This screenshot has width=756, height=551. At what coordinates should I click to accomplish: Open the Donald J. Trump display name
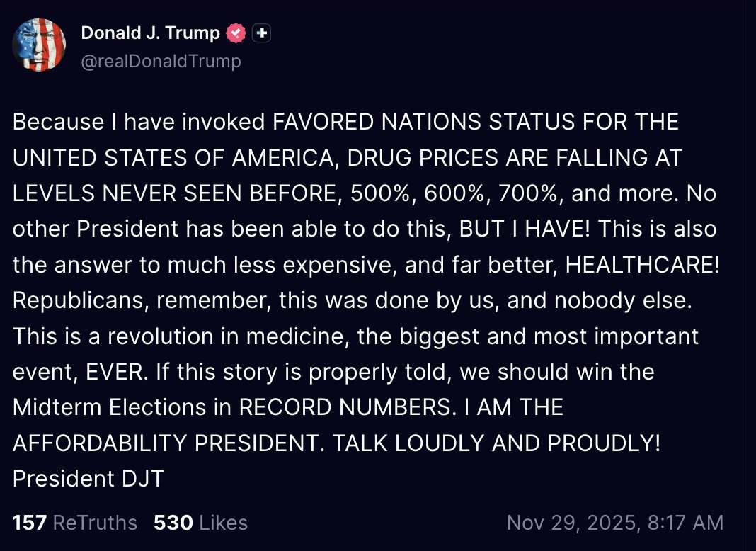(150, 33)
